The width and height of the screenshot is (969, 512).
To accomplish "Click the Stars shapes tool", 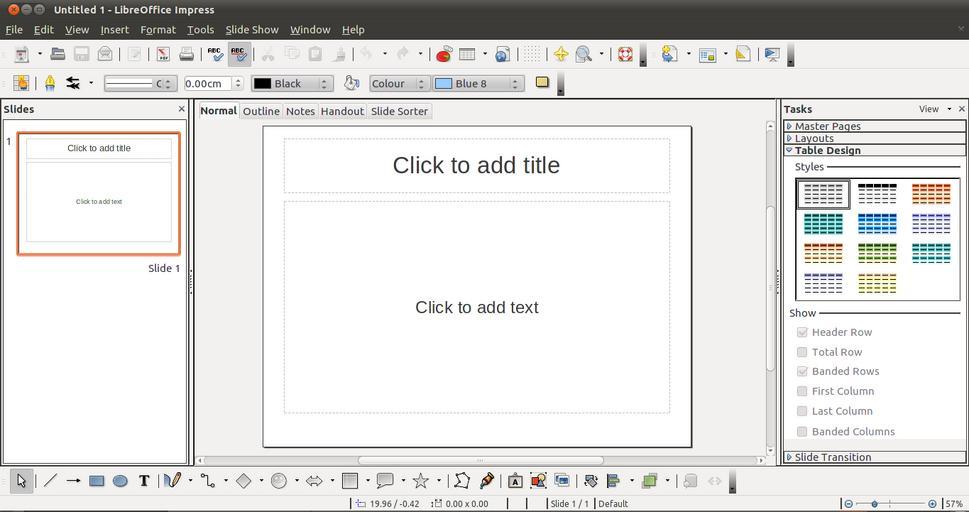I will click(x=421, y=481).
